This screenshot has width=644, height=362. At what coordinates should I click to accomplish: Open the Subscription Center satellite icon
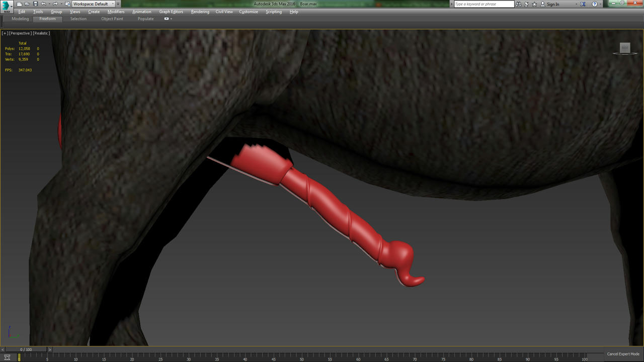point(526,4)
